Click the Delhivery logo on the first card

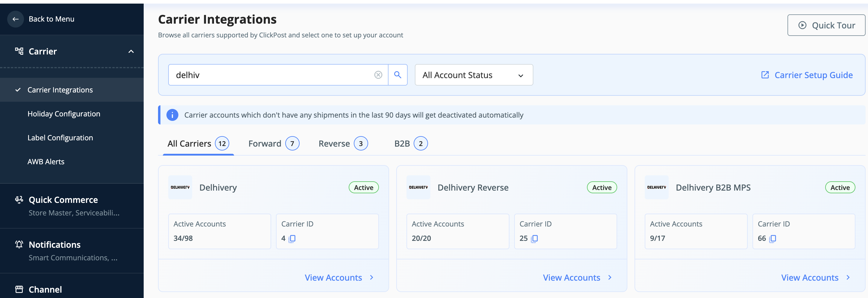tap(180, 187)
